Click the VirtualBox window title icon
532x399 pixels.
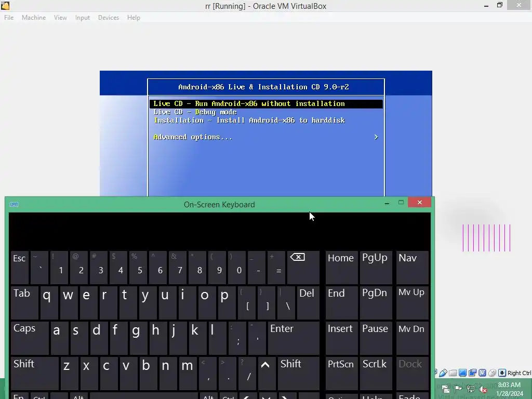tap(5, 5)
